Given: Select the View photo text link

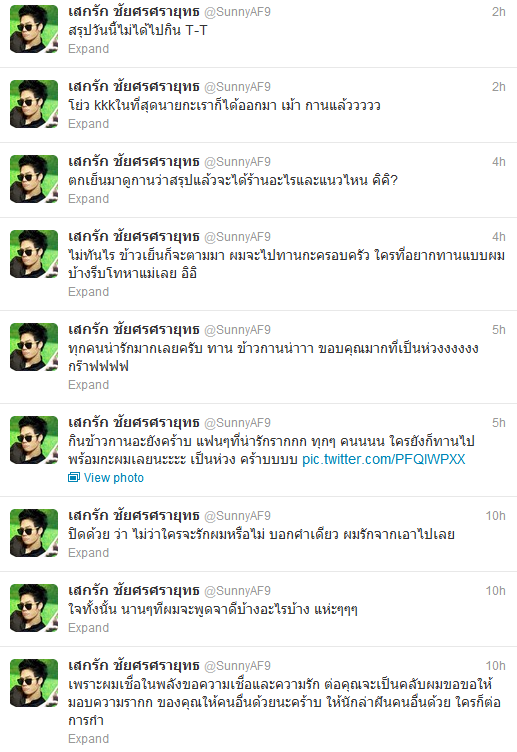Looking at the screenshot, I should (x=114, y=478).
